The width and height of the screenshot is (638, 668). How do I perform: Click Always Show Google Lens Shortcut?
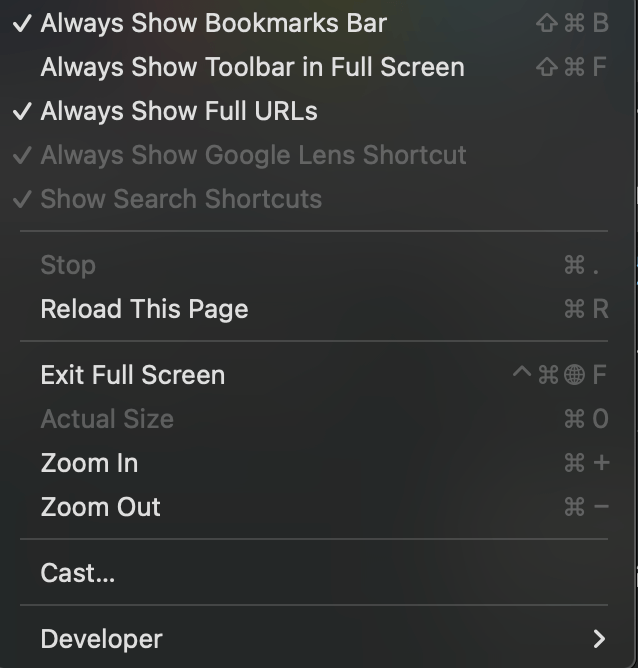tap(253, 155)
